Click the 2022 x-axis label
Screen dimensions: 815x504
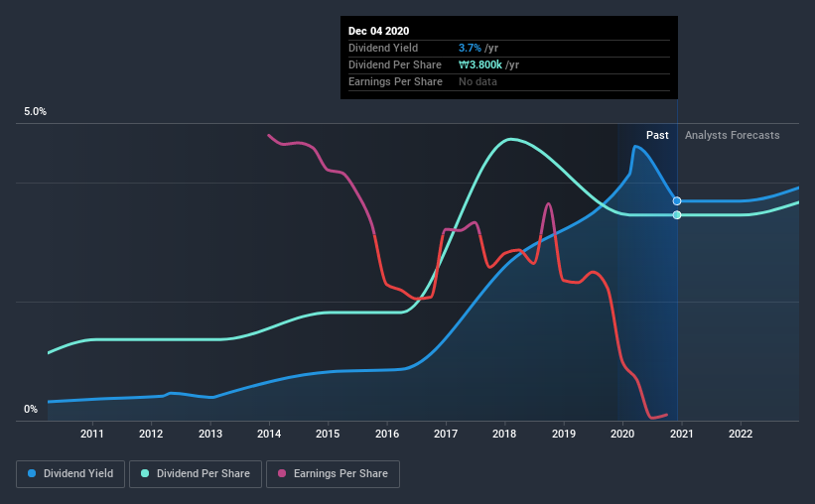(x=741, y=434)
